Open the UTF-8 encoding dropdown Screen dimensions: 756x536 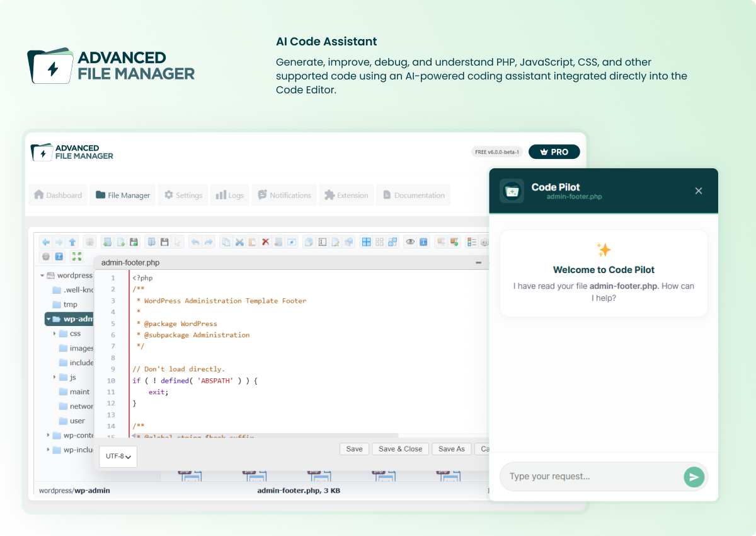pos(118,457)
